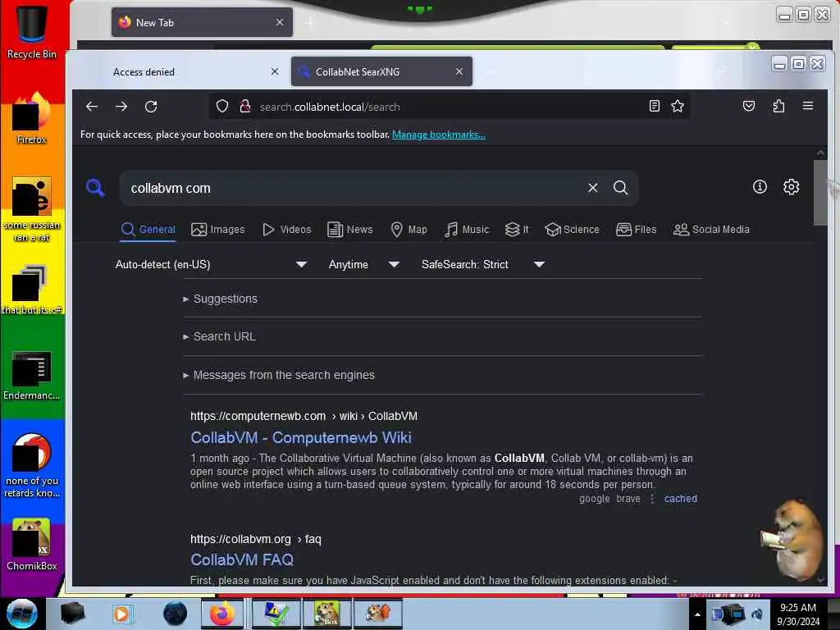Submit search with the magnifier button
Viewport: 840px width, 630px height.
pyautogui.click(x=620, y=188)
